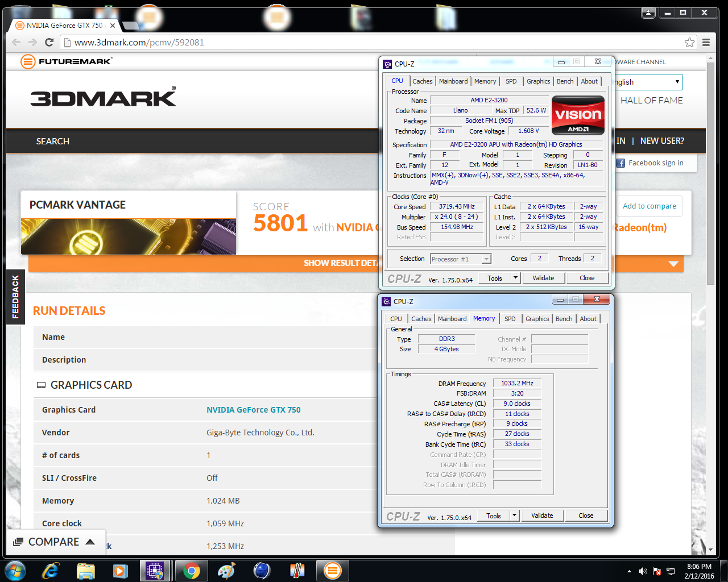728x582 pixels.
Task: Switch to the CPU-Z taskbar icon
Action: click(155, 571)
